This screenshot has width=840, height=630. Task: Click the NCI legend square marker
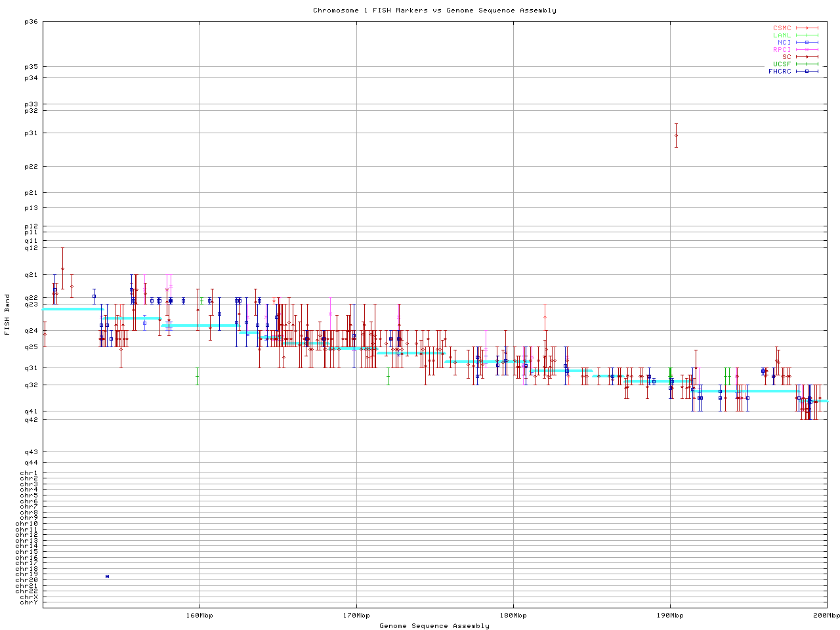[807, 43]
